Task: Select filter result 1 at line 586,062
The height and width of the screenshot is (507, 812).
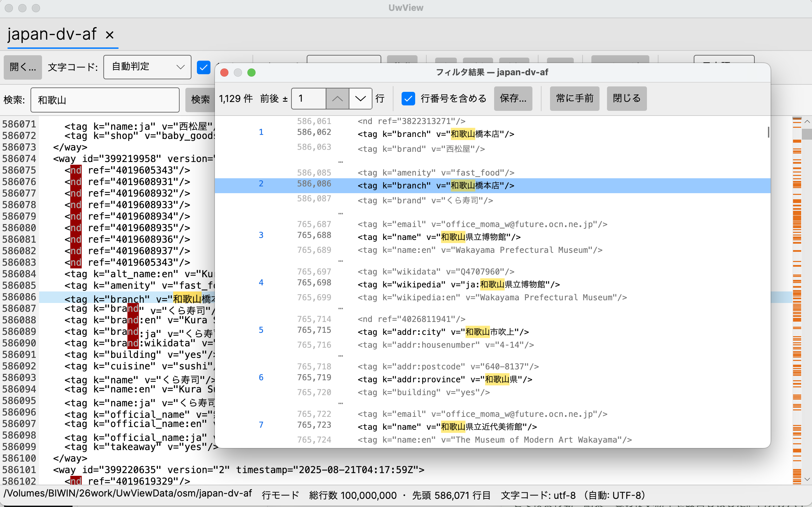Action: (493, 134)
